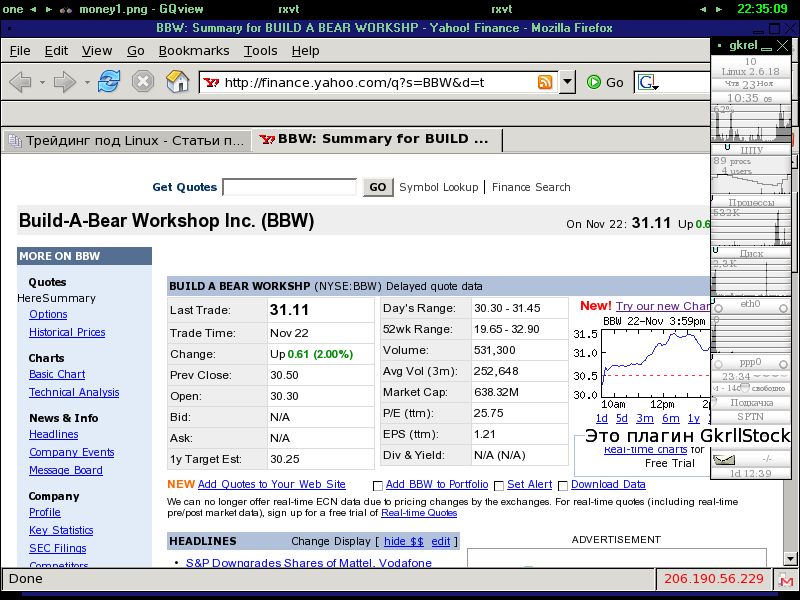Click the mail icon in the gkrellm panel

723,460
